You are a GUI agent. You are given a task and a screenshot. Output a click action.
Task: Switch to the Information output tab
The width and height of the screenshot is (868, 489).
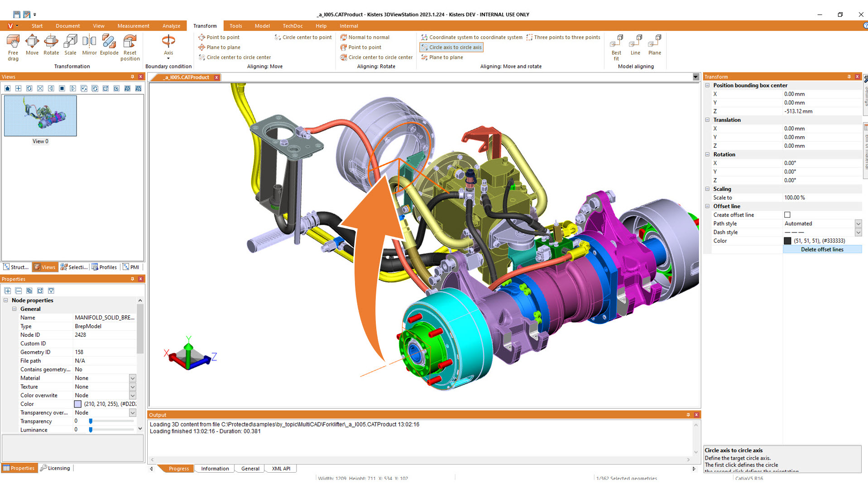point(215,469)
